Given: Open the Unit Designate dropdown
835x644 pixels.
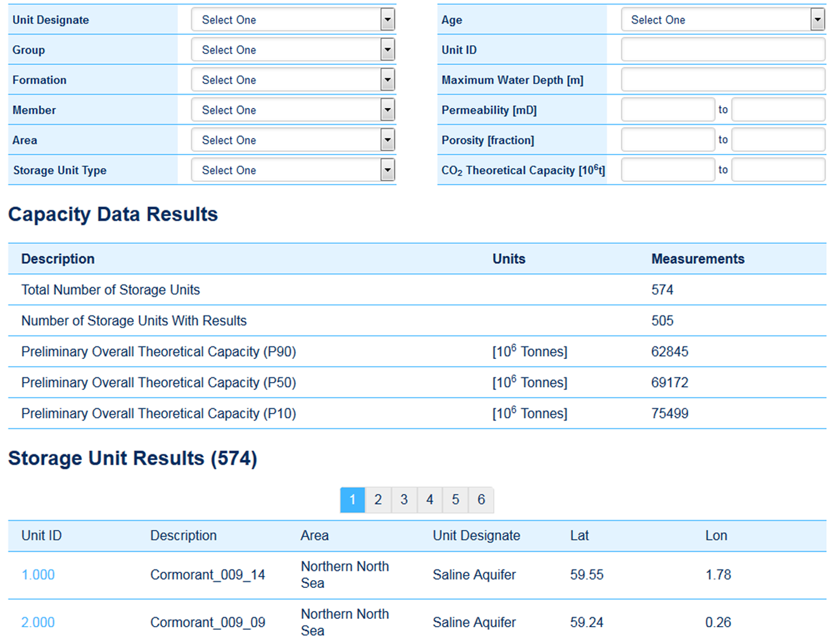Looking at the screenshot, I should [x=293, y=20].
